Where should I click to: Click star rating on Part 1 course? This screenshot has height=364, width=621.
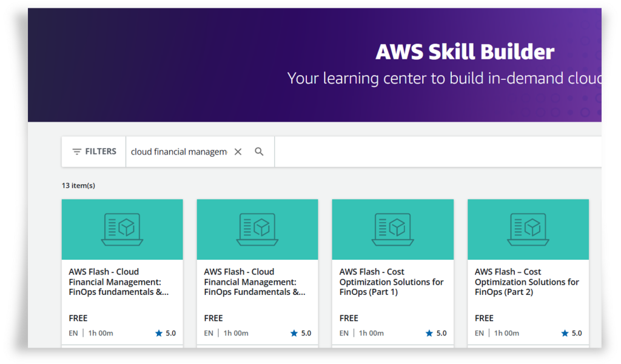click(435, 333)
